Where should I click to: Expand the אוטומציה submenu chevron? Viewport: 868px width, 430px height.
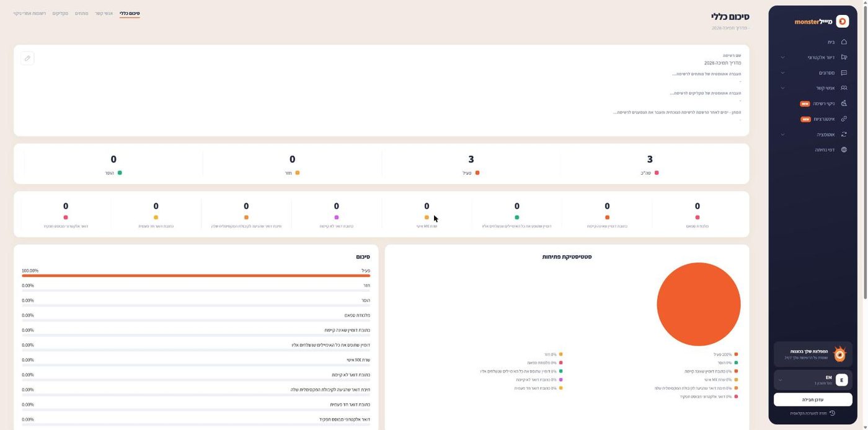tap(782, 134)
